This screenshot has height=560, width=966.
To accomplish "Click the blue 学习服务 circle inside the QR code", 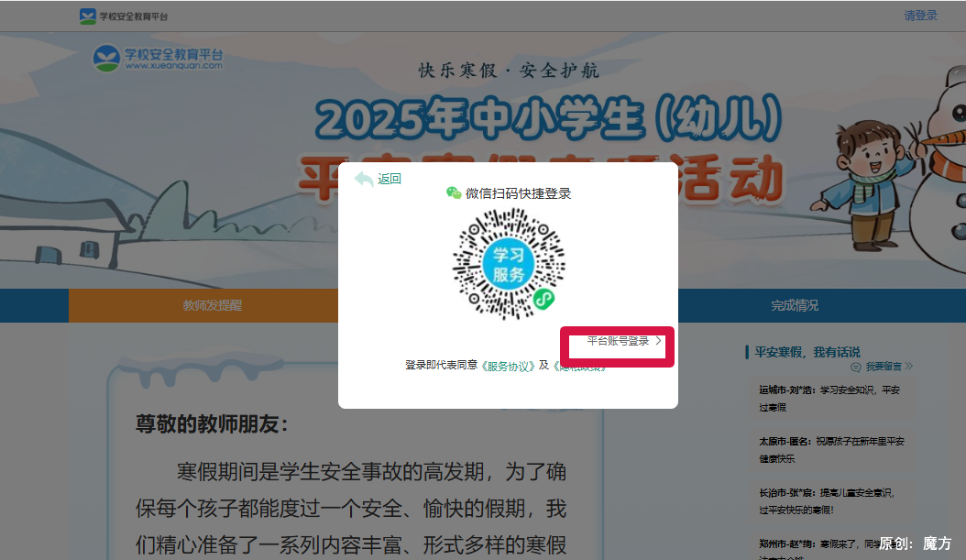I will pyautogui.click(x=508, y=264).
